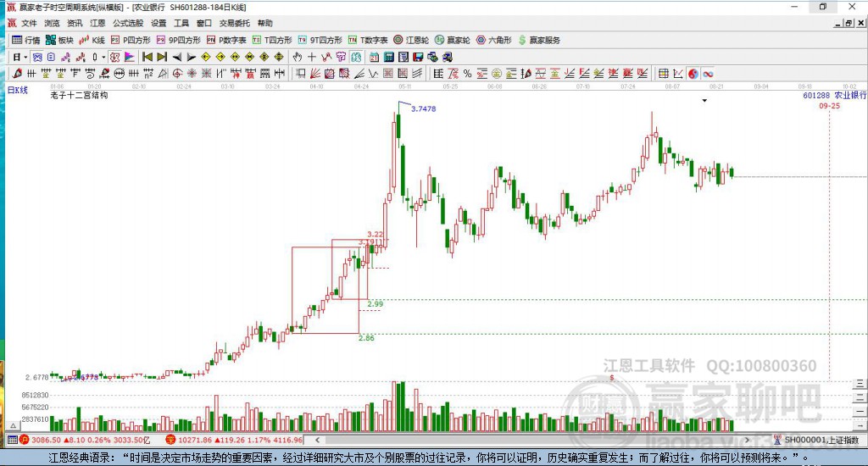Click the 深 index 10271.86 status entry
Screen dimensions: 868x466
click(x=235, y=440)
